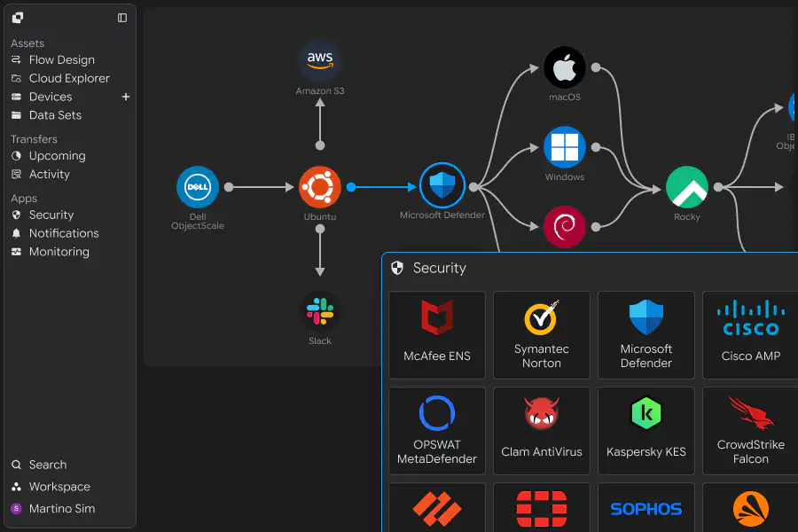
Task: Add a new device with the plus icon
Action: tap(126, 97)
